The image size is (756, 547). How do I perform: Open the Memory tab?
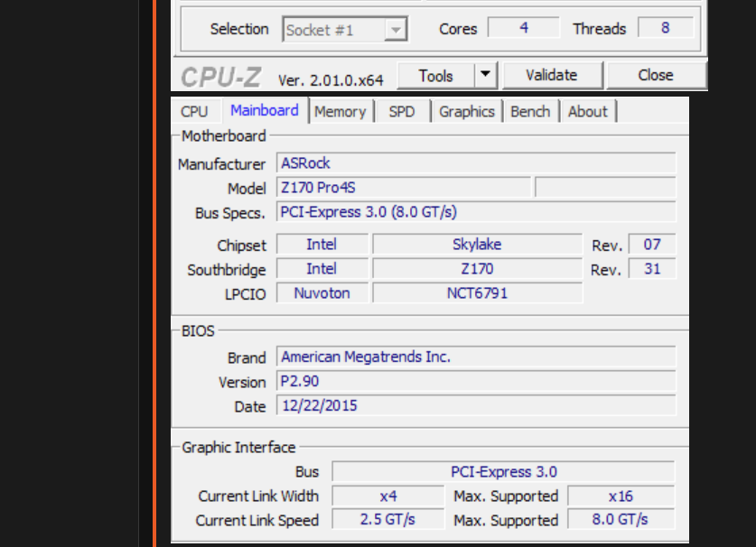coord(341,112)
